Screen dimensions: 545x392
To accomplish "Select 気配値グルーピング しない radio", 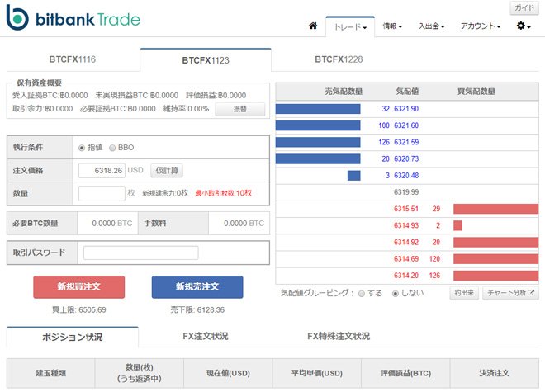I will (396, 294).
